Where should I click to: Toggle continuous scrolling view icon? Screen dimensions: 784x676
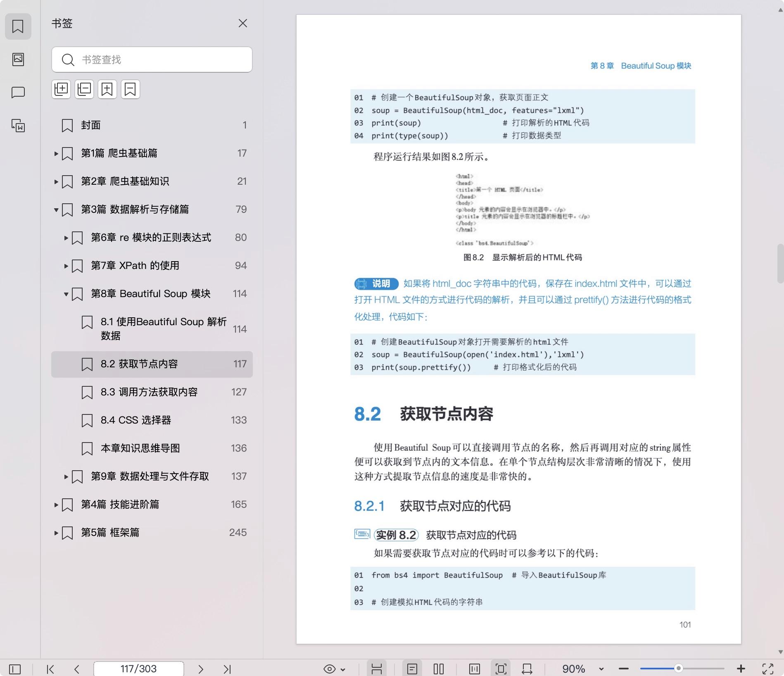(x=377, y=669)
